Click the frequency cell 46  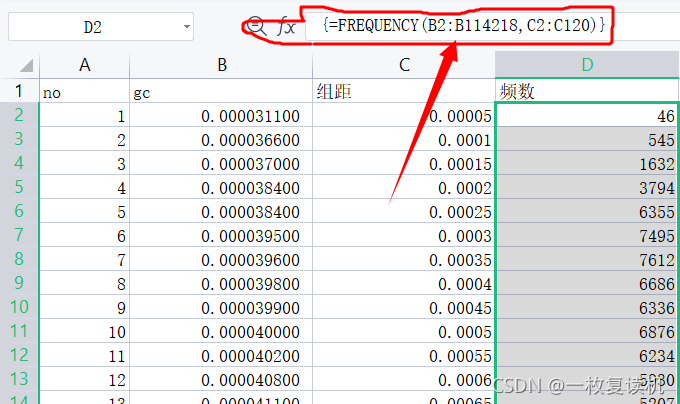587,115
